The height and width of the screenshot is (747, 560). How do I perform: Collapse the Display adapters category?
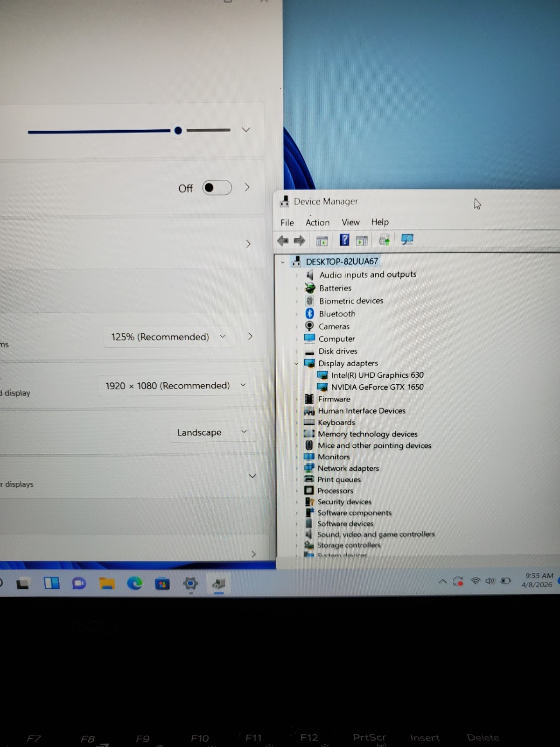(296, 364)
